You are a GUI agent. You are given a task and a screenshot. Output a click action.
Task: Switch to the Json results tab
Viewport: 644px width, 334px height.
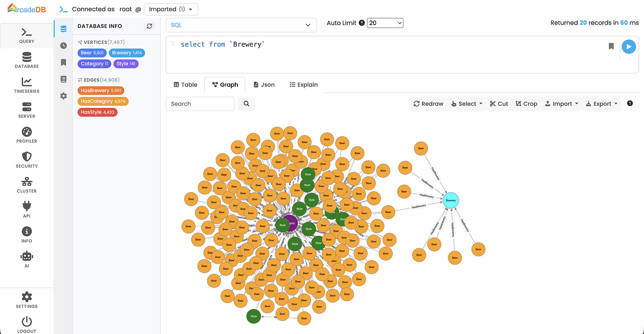(264, 84)
